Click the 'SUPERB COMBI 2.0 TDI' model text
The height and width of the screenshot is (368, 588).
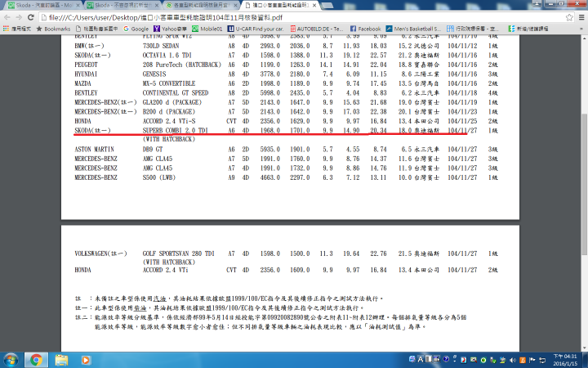coord(175,130)
